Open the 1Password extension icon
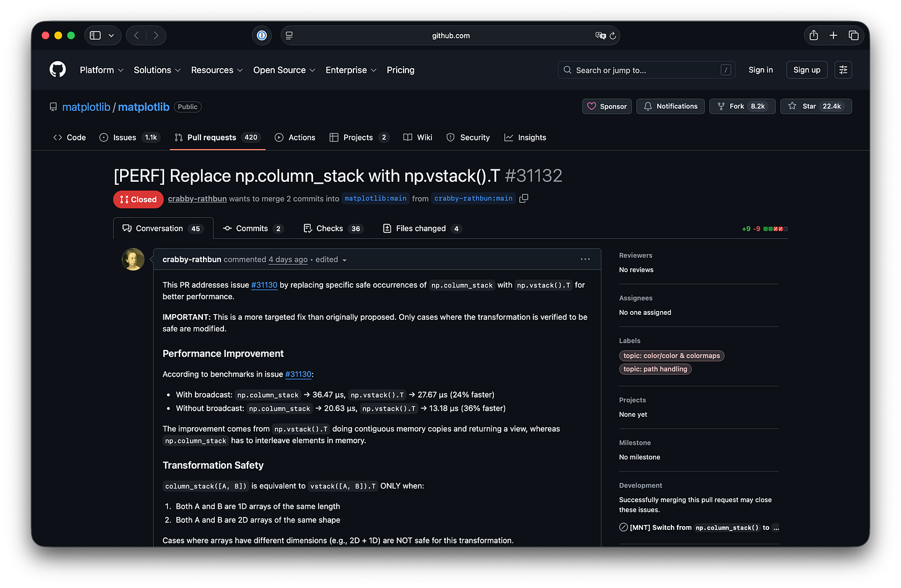Screen dimensions: 901x588 pyautogui.click(x=262, y=35)
